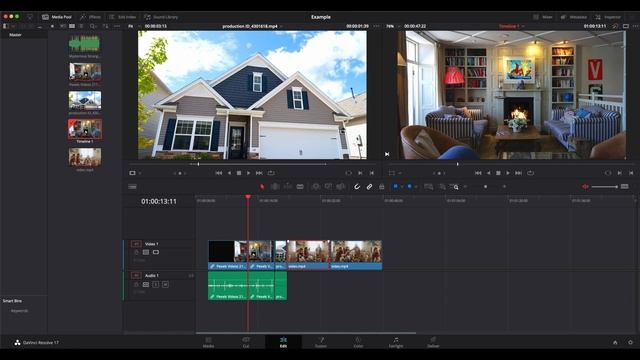The height and width of the screenshot is (360, 640).
Task: Jump to first frame in source viewer
Action: click(219, 173)
